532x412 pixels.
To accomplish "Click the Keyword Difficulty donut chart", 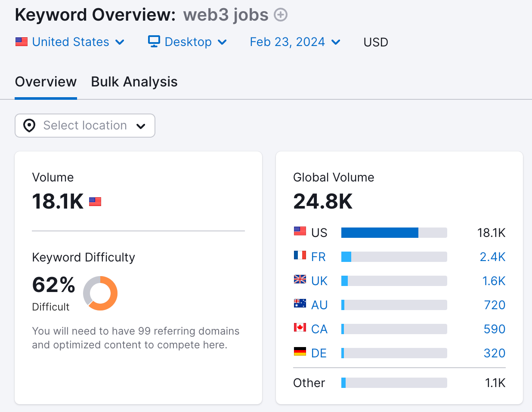I will coord(100,293).
